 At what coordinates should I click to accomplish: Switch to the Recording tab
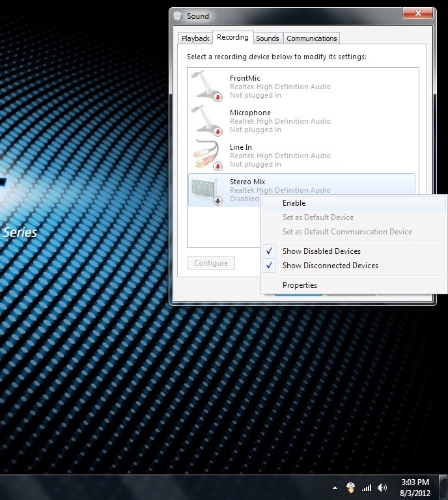pyautogui.click(x=232, y=37)
